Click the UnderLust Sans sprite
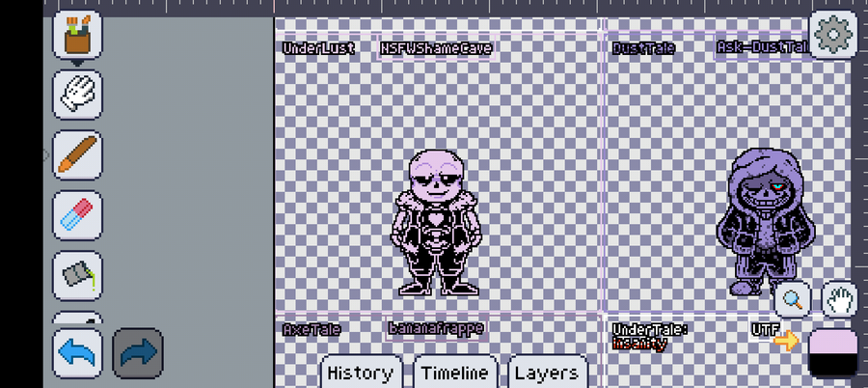This screenshot has width=868, height=388. pos(436,222)
